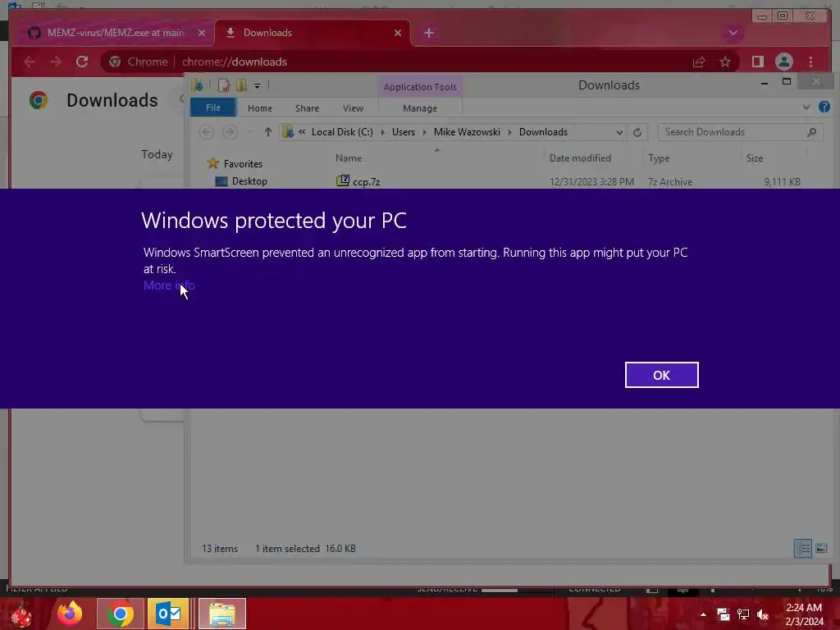The height and width of the screenshot is (630, 840).
Task: Click Chrome's forward arrow
Action: coord(56,62)
